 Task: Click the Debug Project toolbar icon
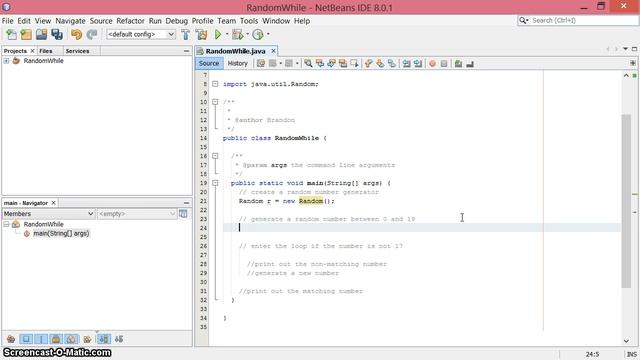point(237,35)
